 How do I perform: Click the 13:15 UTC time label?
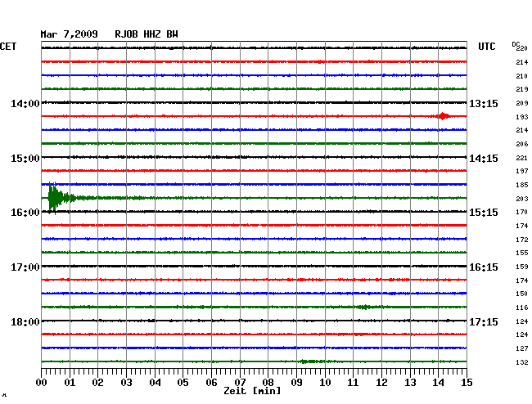(x=484, y=103)
